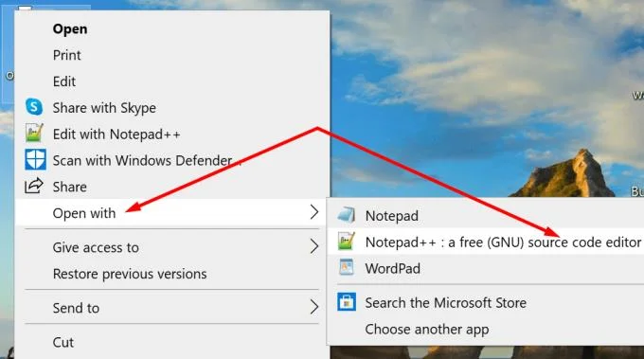This screenshot has height=359, width=644.
Task: Expand the Open with submenu arrow
Action: coord(314,212)
